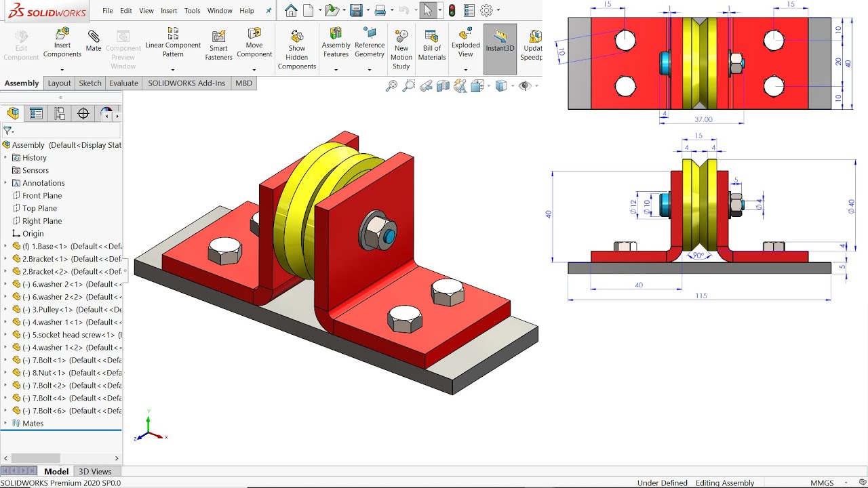The height and width of the screenshot is (488, 868).
Task: Open the ConfigurationManager tab
Action: coord(60,114)
